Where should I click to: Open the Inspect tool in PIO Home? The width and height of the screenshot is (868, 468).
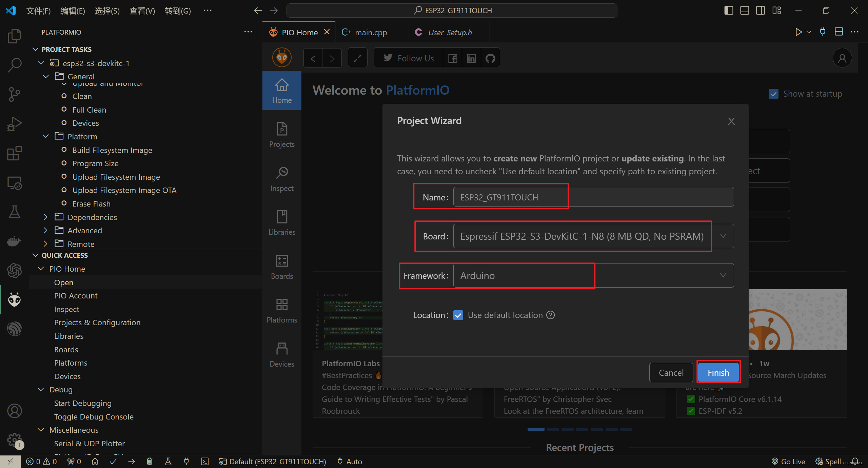coord(281,179)
